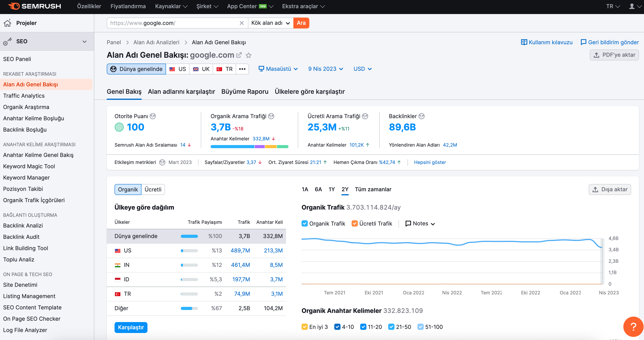Click the Semrush logo
The height and width of the screenshot is (340, 644).
(x=35, y=6)
